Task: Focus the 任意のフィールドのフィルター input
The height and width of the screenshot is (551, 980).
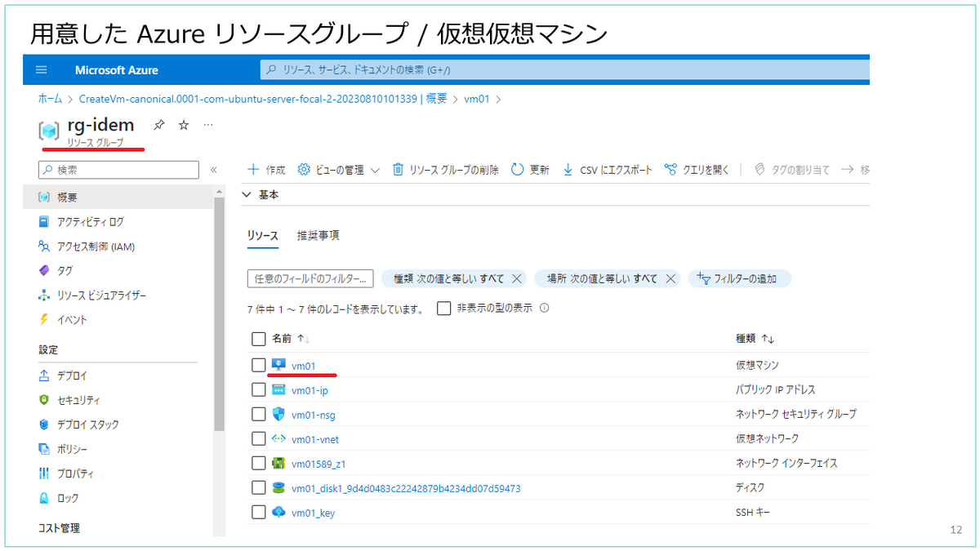Action: pos(310,278)
